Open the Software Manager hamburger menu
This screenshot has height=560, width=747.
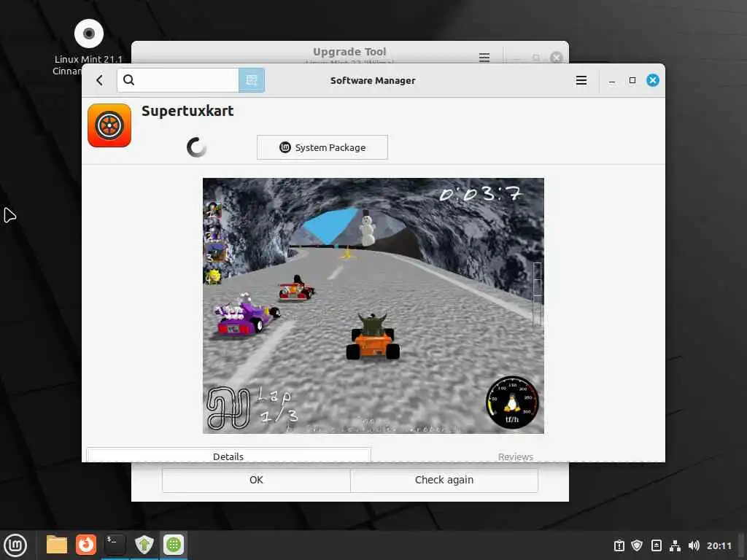[x=581, y=80]
